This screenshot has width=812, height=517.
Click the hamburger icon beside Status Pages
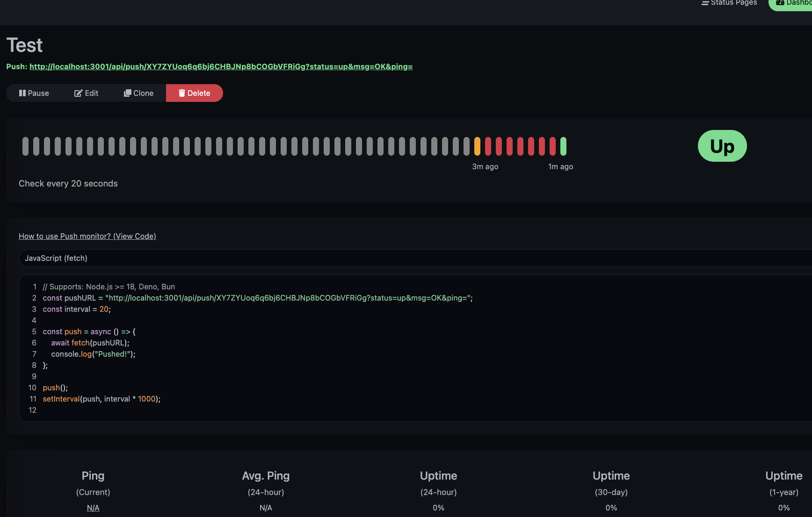pyautogui.click(x=704, y=3)
